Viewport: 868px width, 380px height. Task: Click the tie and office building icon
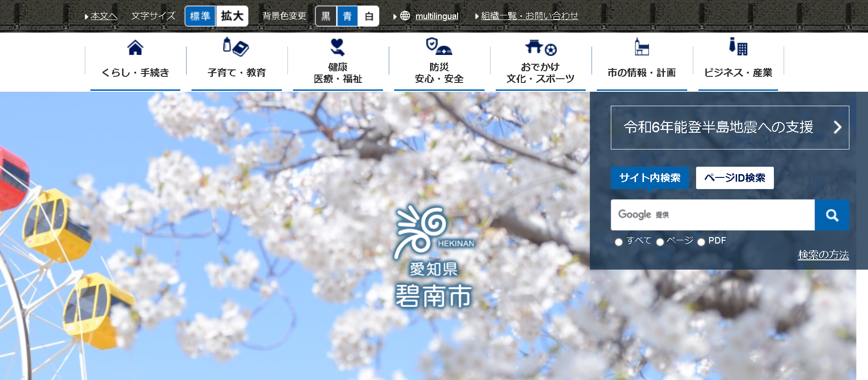[x=738, y=47]
